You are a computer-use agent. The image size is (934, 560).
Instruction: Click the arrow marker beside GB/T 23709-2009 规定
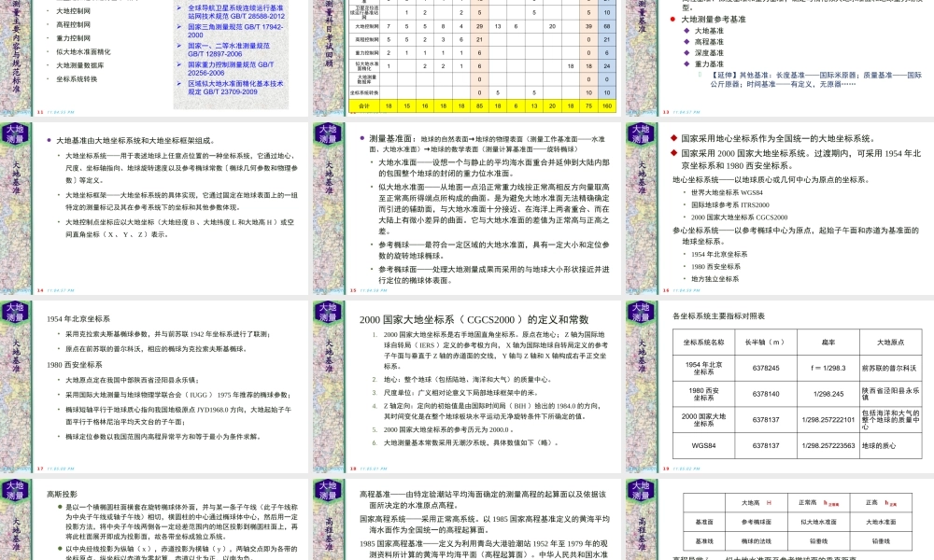pyautogui.click(x=176, y=81)
